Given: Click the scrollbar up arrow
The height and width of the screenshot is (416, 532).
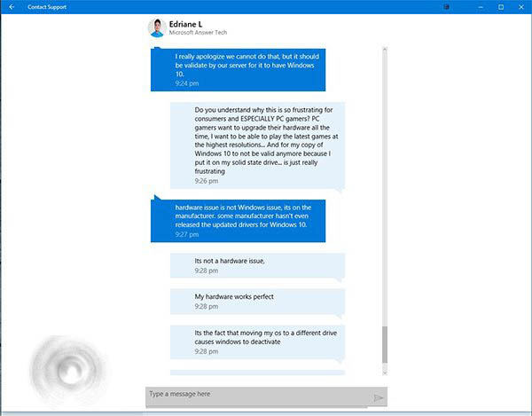Looking at the screenshot, I should pyautogui.click(x=385, y=50).
